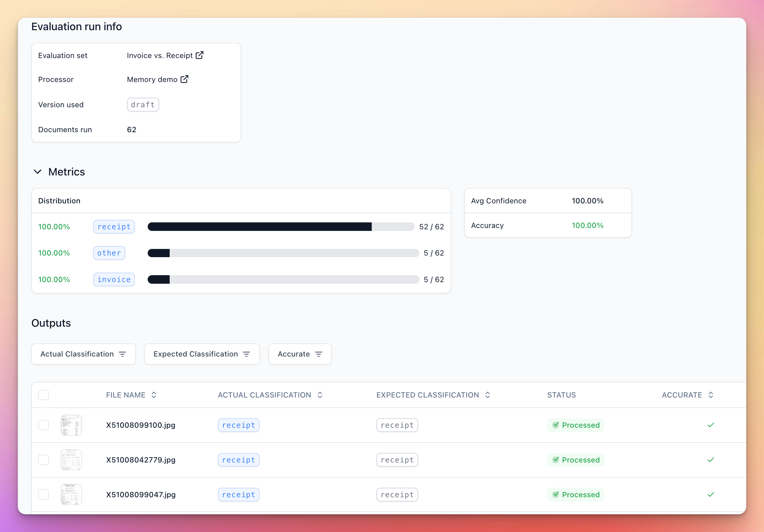Viewport: 764px width, 532px height.
Task: Click the receipt tag in Distribution
Action: (114, 227)
